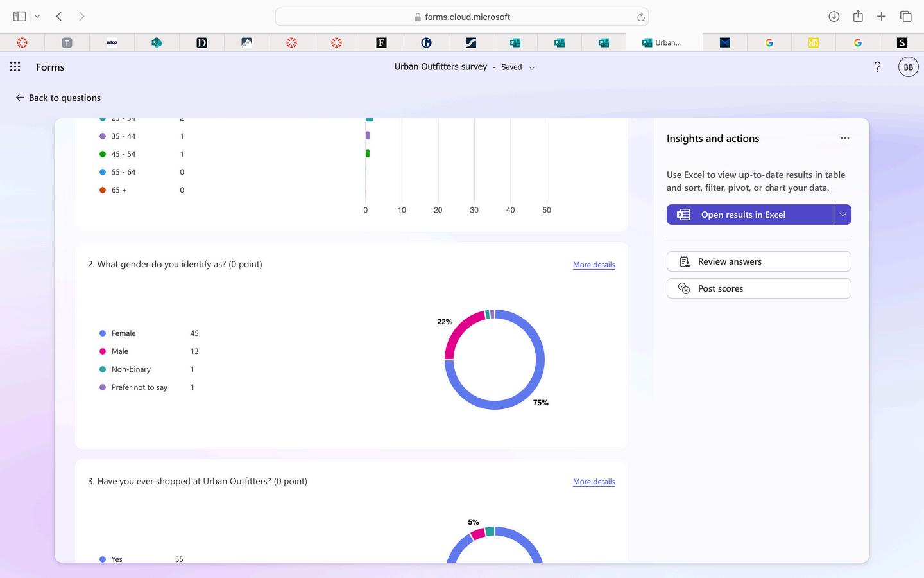This screenshot has height=578, width=924.
Task: Click the Prefer not to say legend dot
Action: [103, 387]
